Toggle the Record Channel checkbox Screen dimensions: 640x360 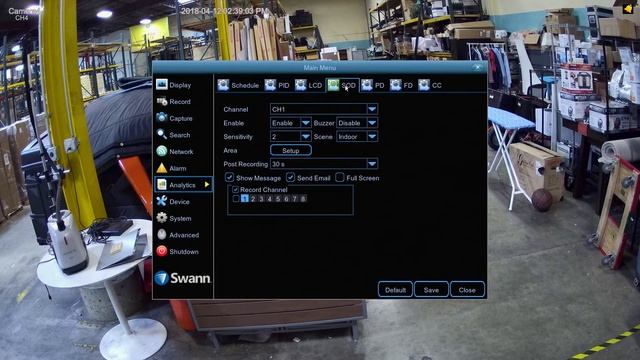click(235, 189)
